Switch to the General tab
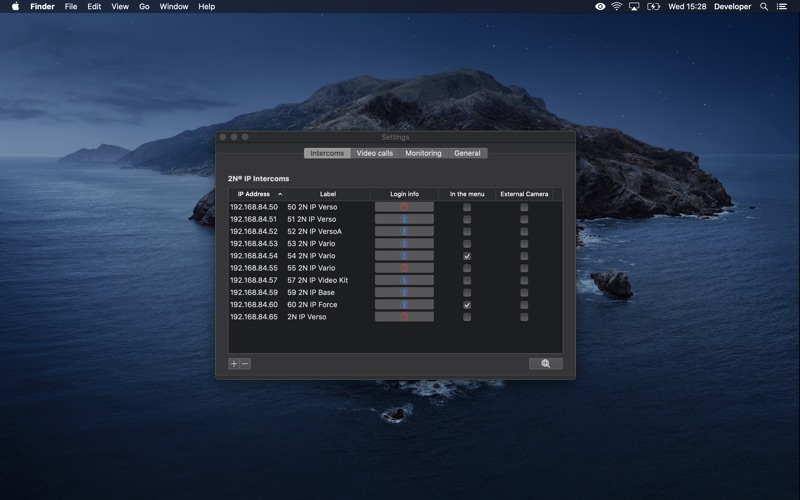The height and width of the screenshot is (500, 800). 467,153
